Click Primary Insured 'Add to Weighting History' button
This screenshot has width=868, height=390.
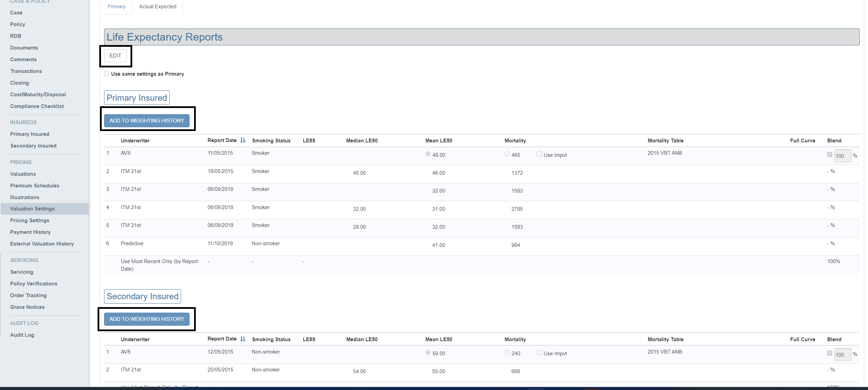coord(147,121)
